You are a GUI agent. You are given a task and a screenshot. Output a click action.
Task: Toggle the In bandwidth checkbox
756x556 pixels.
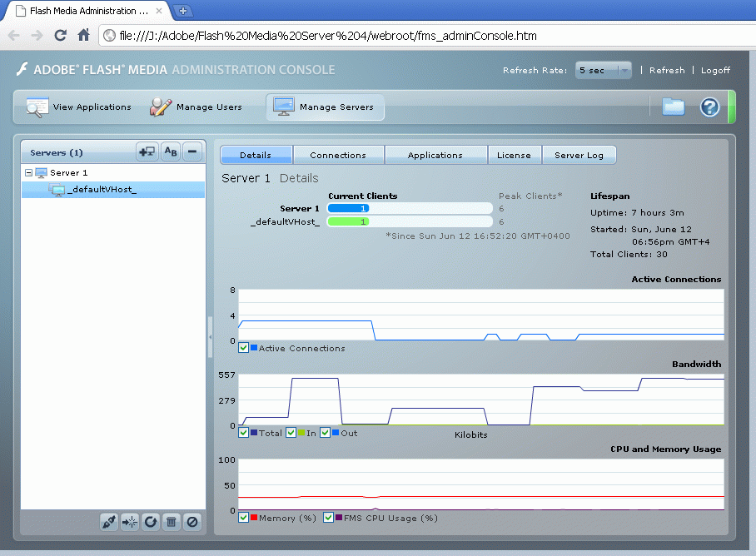291,432
